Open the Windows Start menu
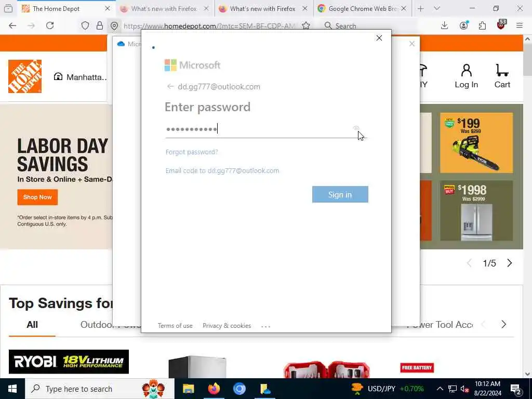532x399 pixels. pos(12,389)
